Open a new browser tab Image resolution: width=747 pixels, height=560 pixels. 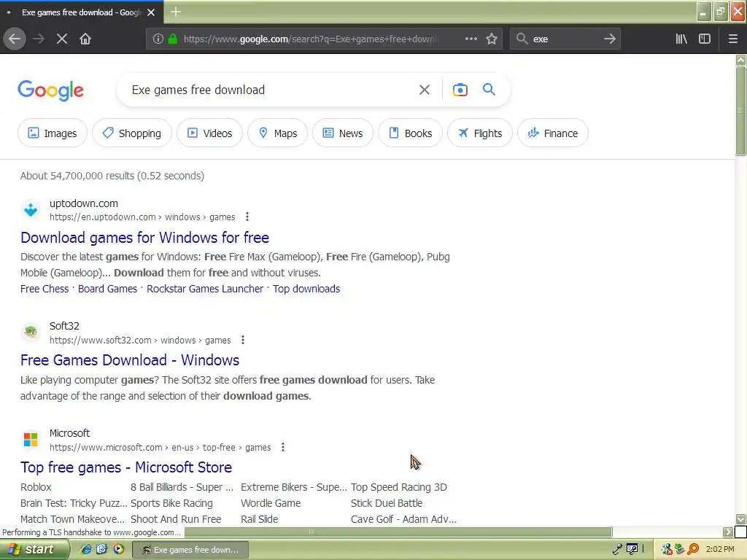(x=176, y=12)
